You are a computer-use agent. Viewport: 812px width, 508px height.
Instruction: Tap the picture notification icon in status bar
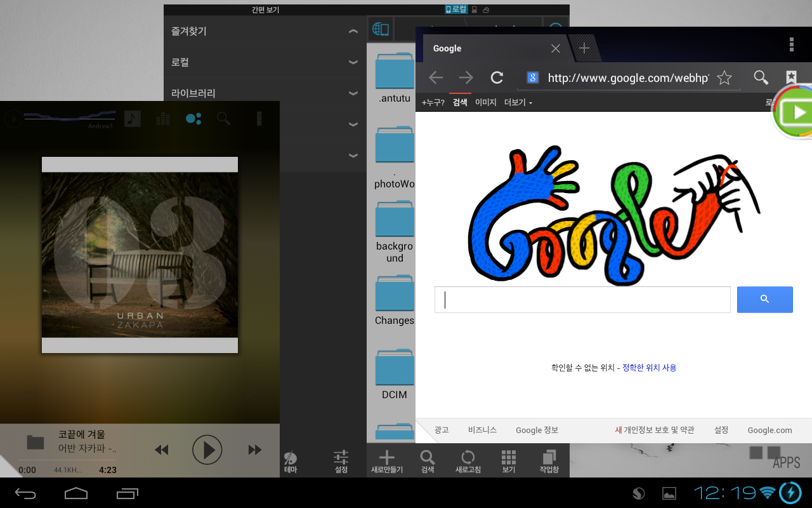click(x=669, y=493)
